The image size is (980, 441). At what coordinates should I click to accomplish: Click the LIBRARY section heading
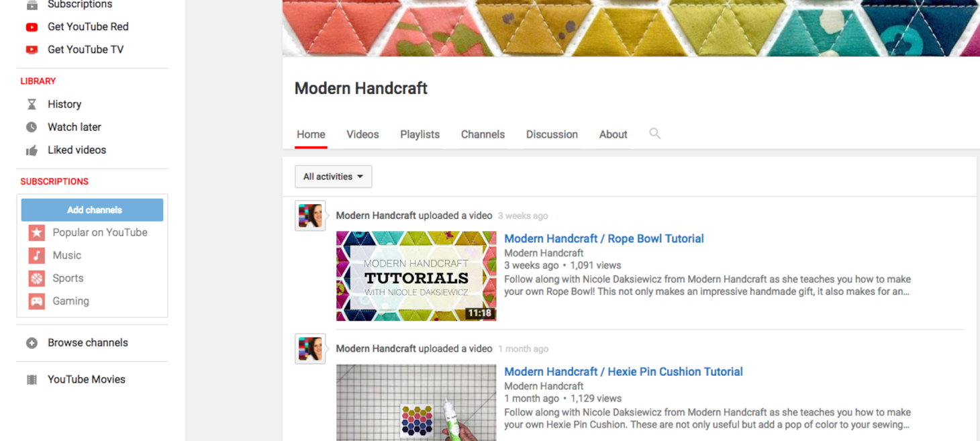38,81
